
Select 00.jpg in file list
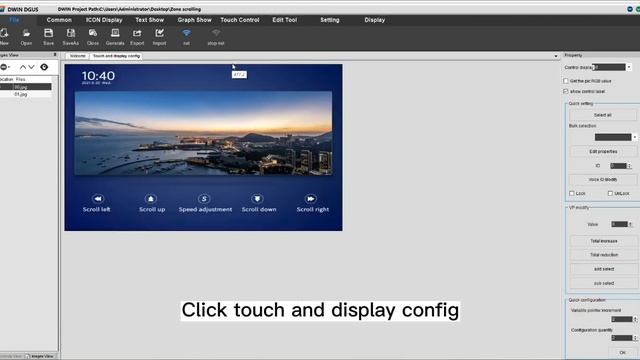tap(20, 87)
